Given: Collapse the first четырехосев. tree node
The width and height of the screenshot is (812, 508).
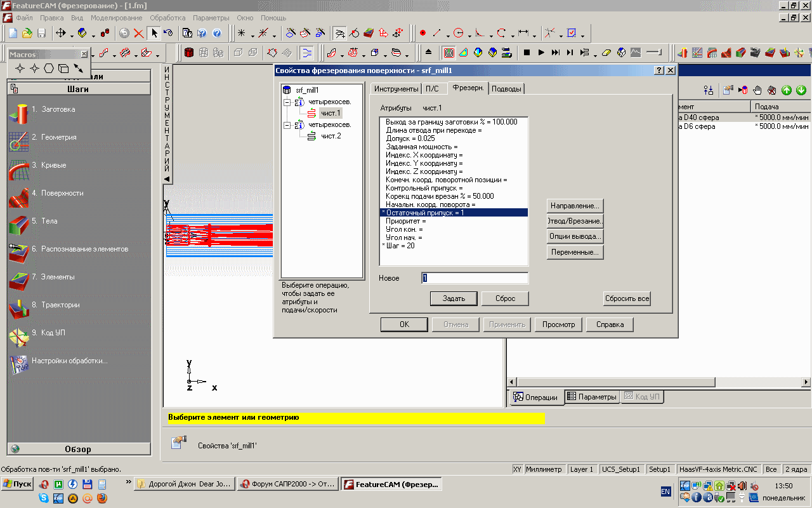Looking at the screenshot, I should [x=287, y=102].
